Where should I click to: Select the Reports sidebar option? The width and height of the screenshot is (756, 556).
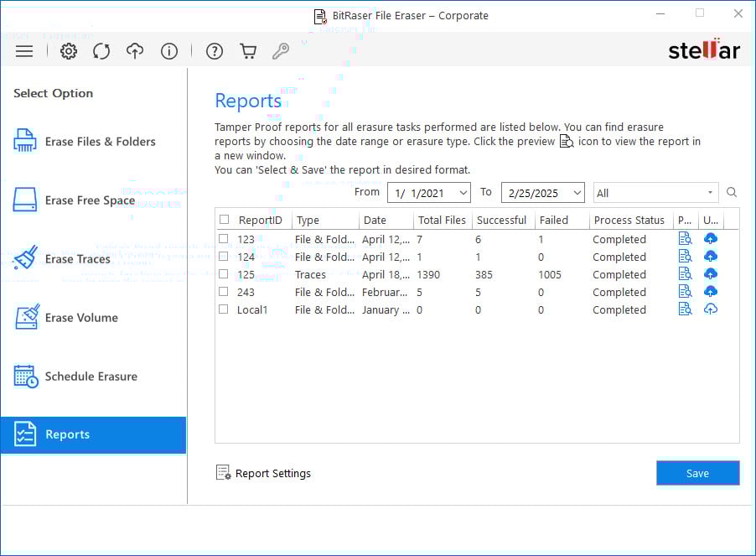click(93, 434)
